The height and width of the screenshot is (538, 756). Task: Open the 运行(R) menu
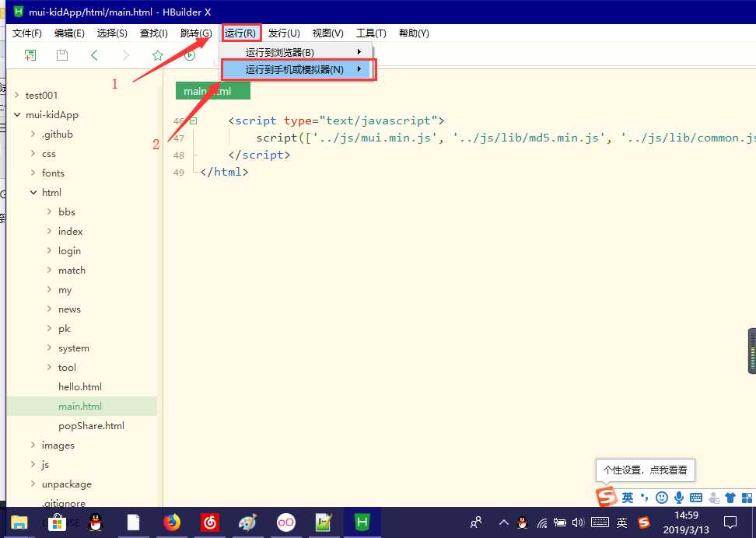coord(240,33)
